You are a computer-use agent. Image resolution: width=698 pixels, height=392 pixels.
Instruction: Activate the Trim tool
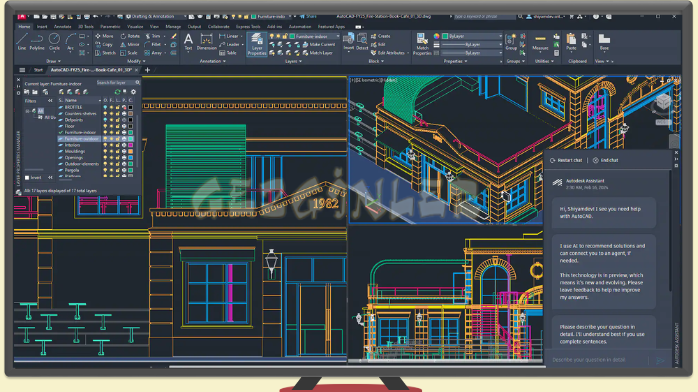(153, 36)
